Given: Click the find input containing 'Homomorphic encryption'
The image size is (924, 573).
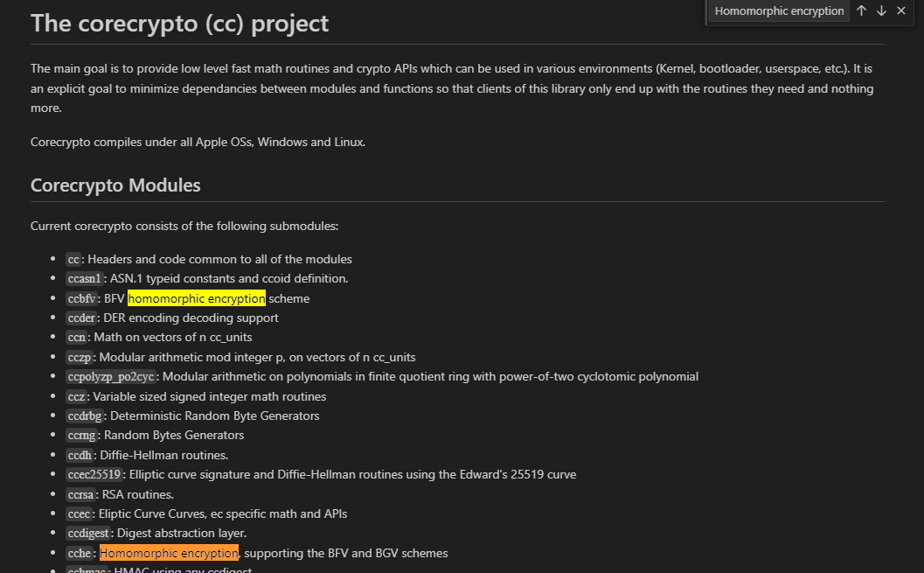Looking at the screenshot, I should tap(779, 10).
